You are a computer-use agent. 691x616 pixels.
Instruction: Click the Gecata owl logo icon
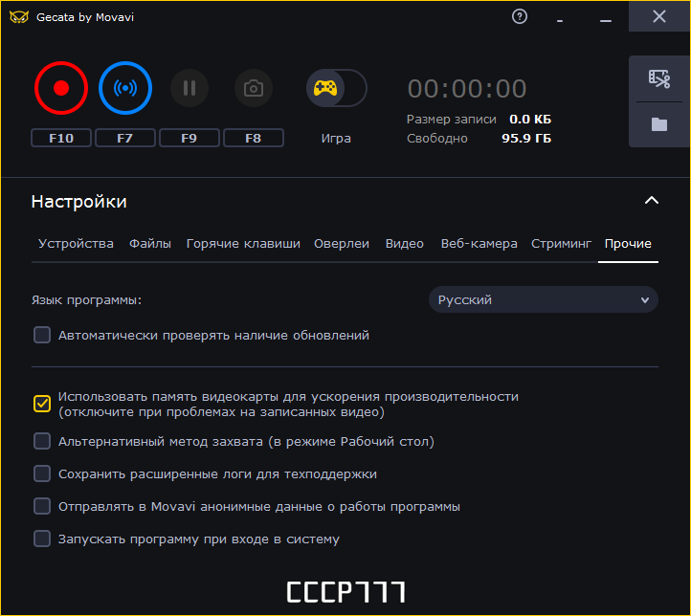coord(19,17)
